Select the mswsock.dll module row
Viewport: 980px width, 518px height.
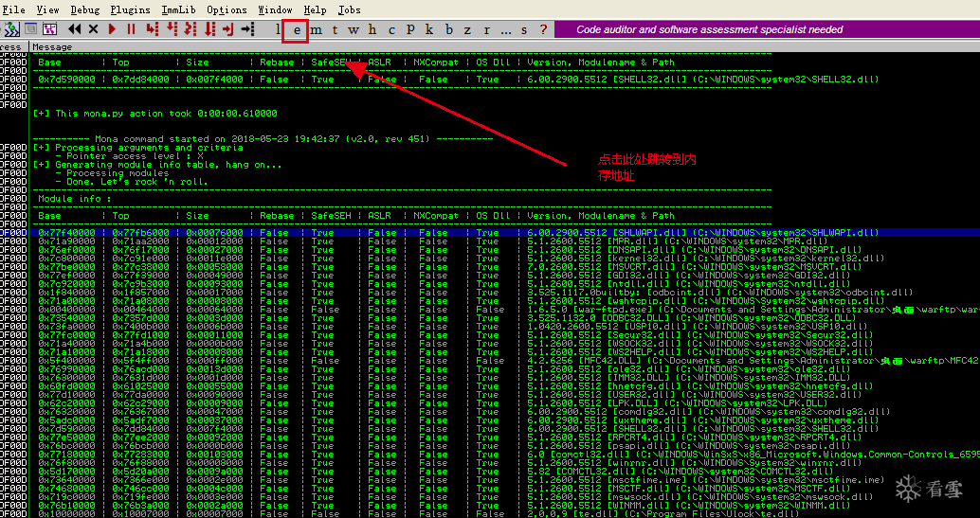(x=505, y=497)
